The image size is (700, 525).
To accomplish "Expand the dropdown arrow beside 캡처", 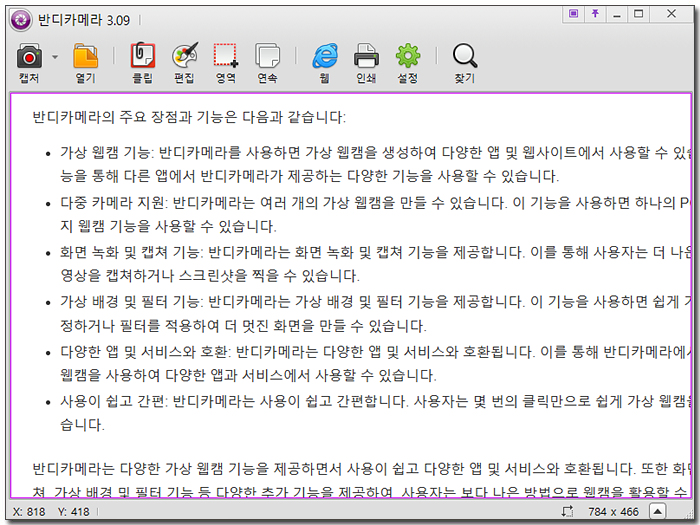I will (55, 57).
